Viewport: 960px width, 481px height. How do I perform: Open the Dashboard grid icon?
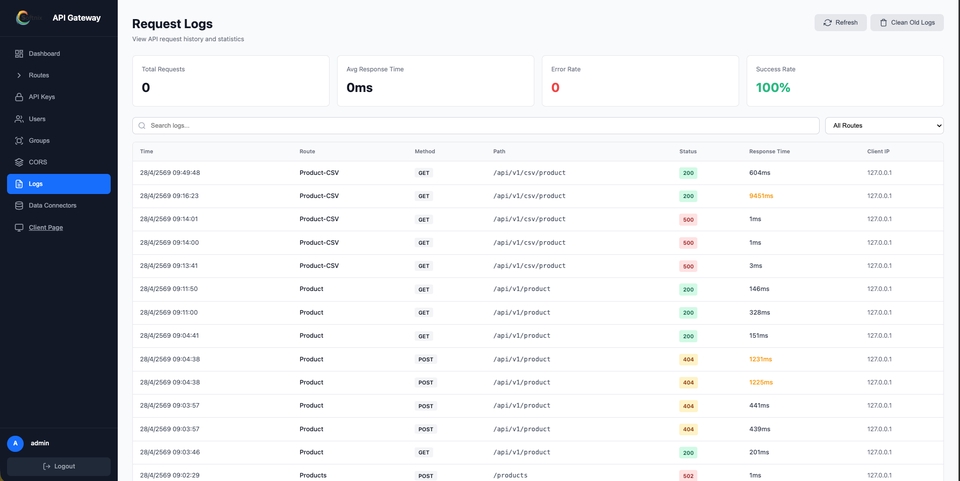(19, 54)
